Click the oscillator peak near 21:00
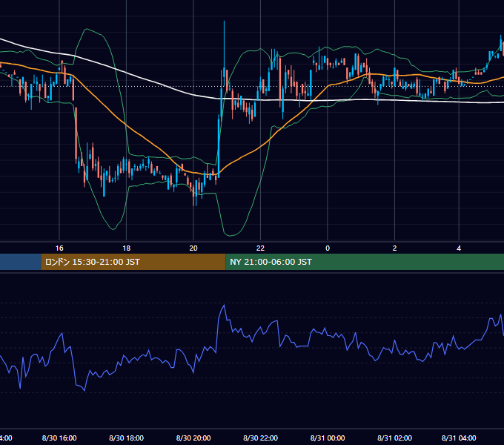 224,305
